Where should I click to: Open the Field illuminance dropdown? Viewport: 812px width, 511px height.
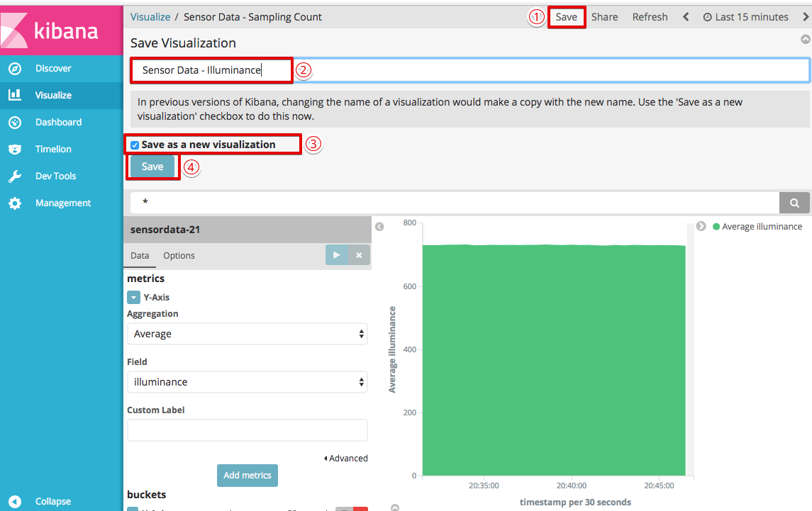(x=247, y=382)
